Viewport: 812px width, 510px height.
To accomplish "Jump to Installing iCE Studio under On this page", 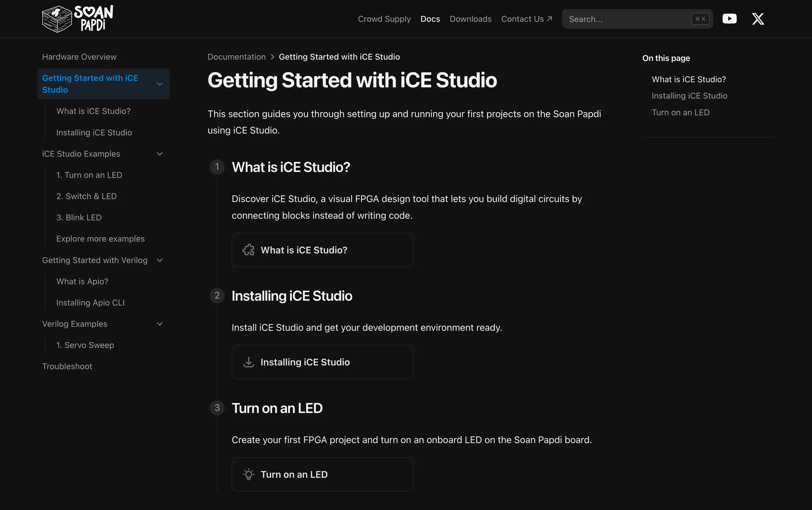I will tap(689, 96).
